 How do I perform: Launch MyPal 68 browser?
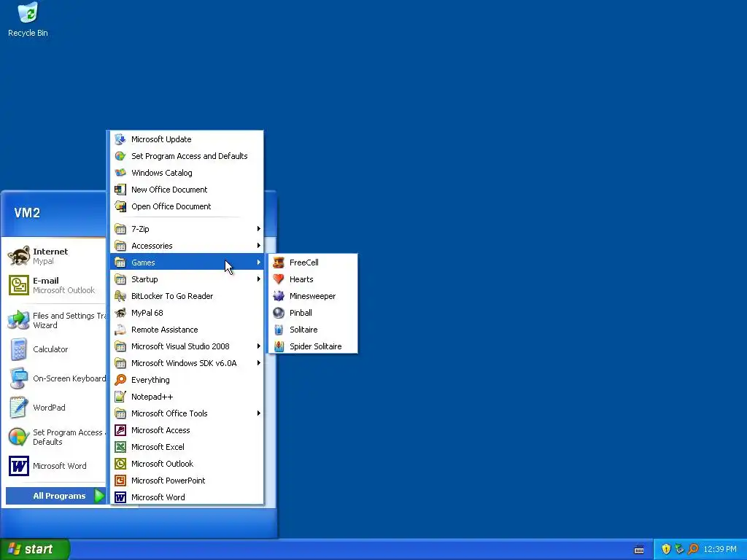point(187,313)
